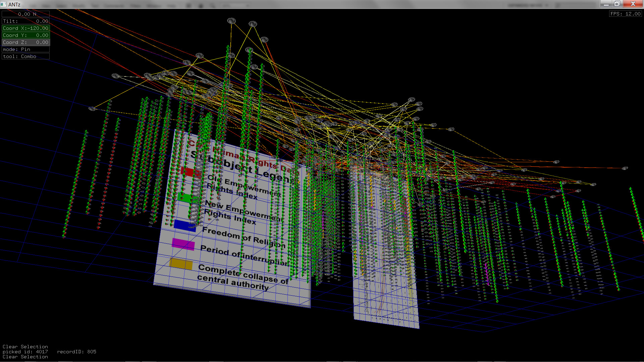
Task: Click the FPS counter readout
Action: 625,14
